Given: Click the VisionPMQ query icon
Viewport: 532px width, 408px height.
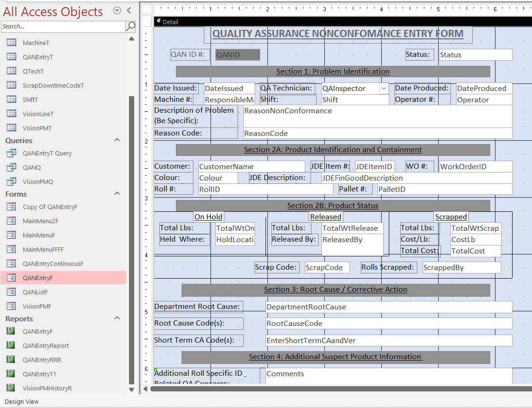Looking at the screenshot, I should pyautogui.click(x=11, y=182).
